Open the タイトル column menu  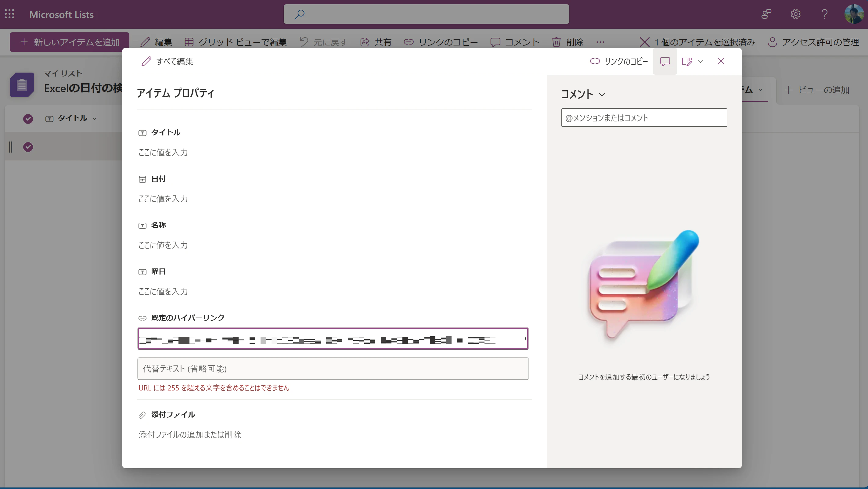[x=95, y=118]
